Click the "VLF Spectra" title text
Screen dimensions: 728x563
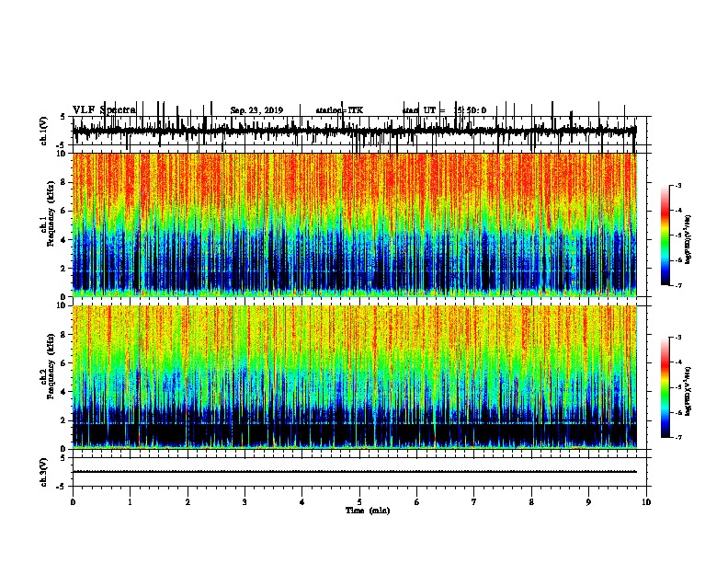(104, 110)
